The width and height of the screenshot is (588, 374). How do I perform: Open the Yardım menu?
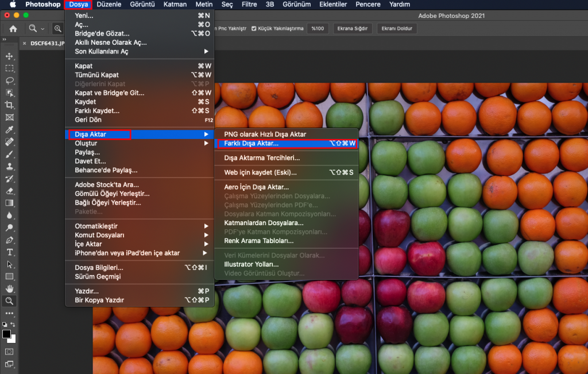tap(400, 5)
